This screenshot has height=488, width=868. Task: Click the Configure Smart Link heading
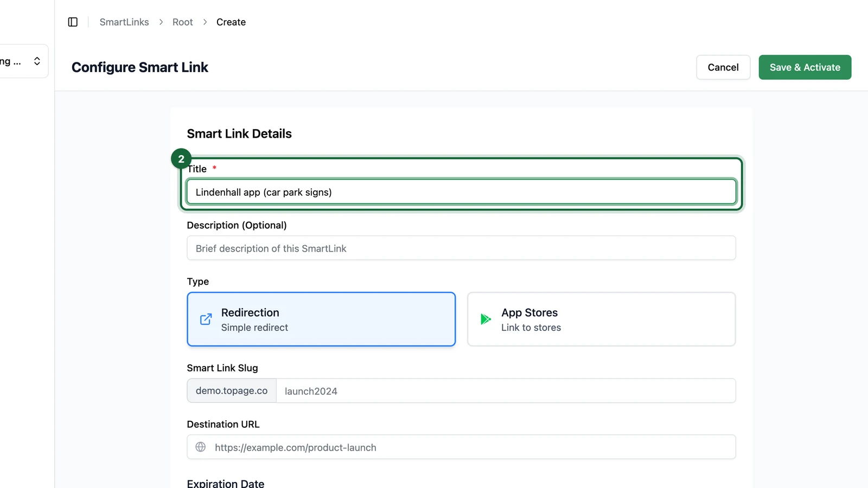tap(140, 67)
